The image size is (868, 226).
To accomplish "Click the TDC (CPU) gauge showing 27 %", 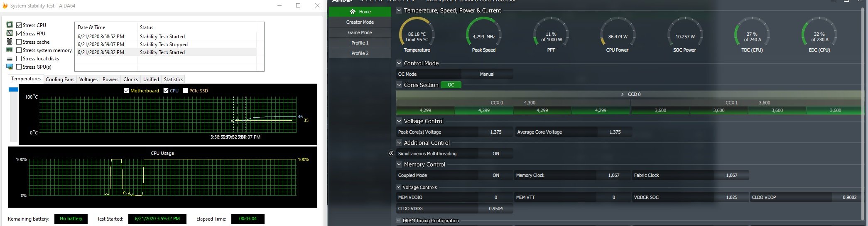I will pyautogui.click(x=752, y=34).
